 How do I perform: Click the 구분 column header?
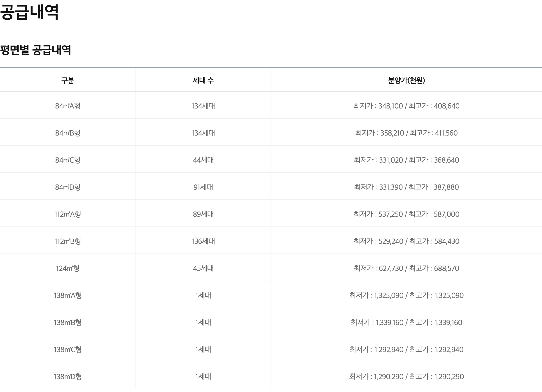(x=68, y=80)
